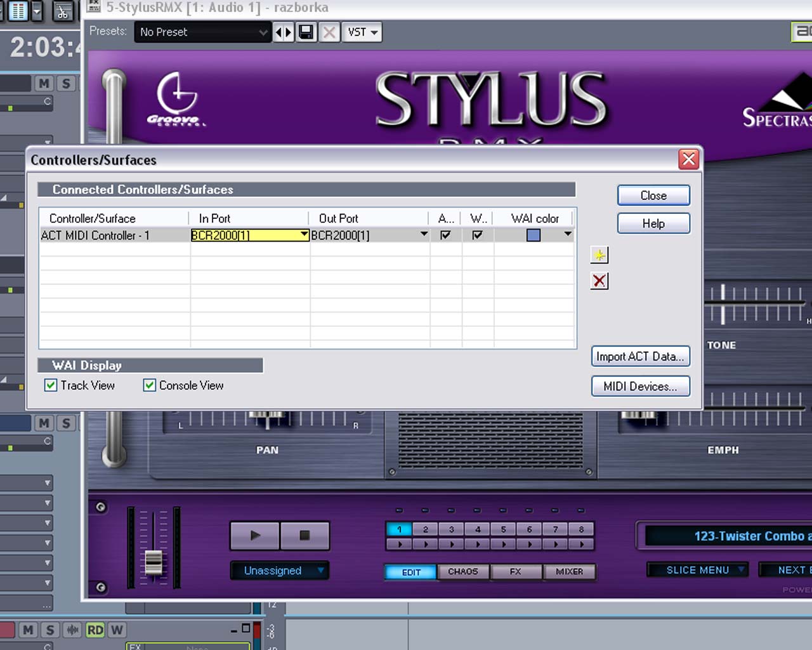Click the Import ACT Data... button
Screen dimensions: 812x650
click(x=641, y=356)
